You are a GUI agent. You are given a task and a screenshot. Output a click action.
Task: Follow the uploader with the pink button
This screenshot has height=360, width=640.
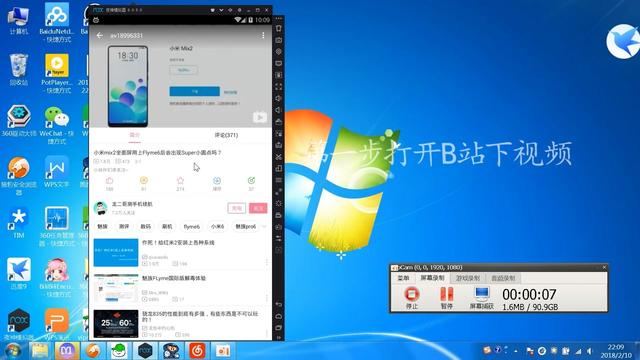pyautogui.click(x=258, y=208)
